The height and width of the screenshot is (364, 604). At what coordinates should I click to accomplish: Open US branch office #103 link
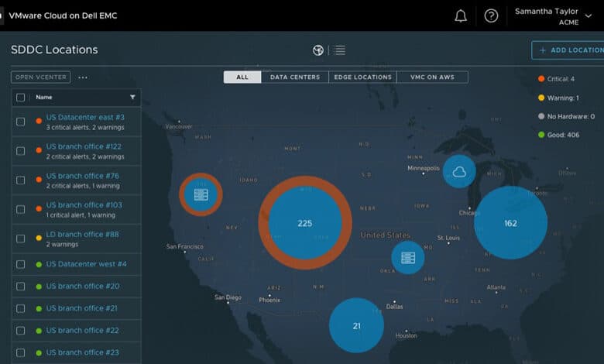[84, 205]
